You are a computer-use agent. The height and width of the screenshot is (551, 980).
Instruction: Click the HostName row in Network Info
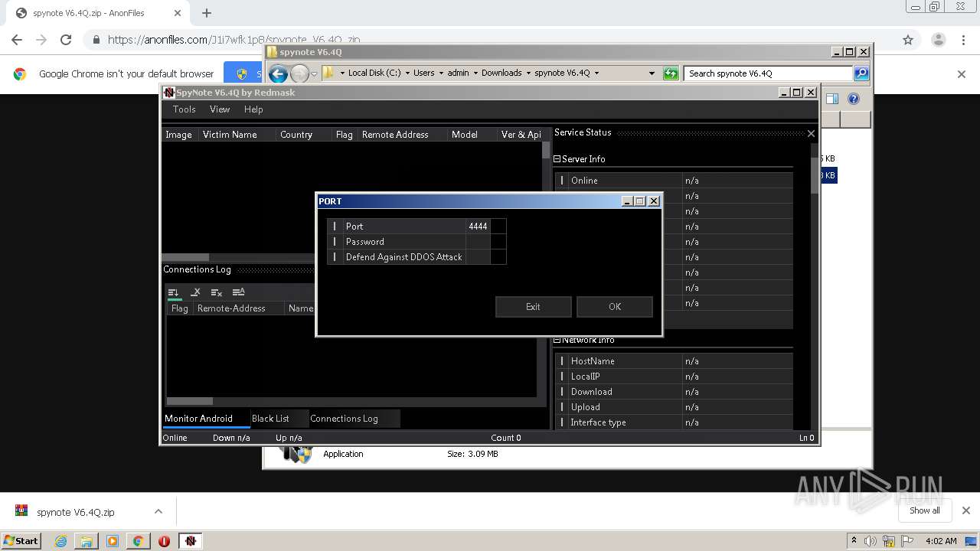coord(674,361)
